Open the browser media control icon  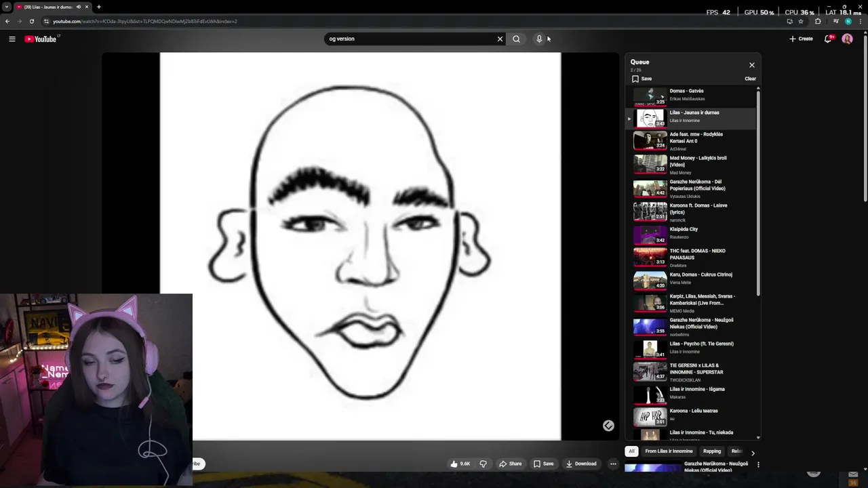pos(836,21)
